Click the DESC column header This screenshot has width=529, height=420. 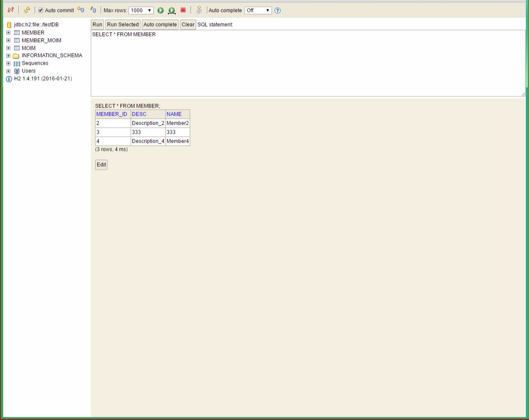tap(148, 114)
